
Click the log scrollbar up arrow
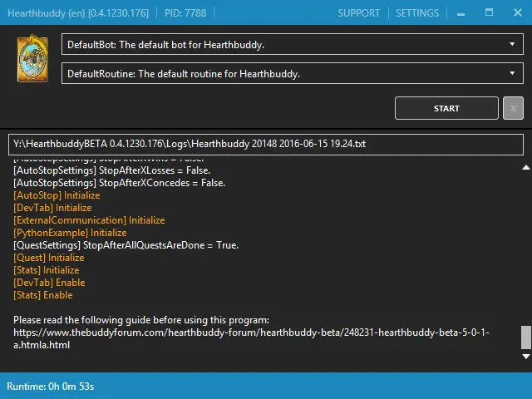(525, 168)
